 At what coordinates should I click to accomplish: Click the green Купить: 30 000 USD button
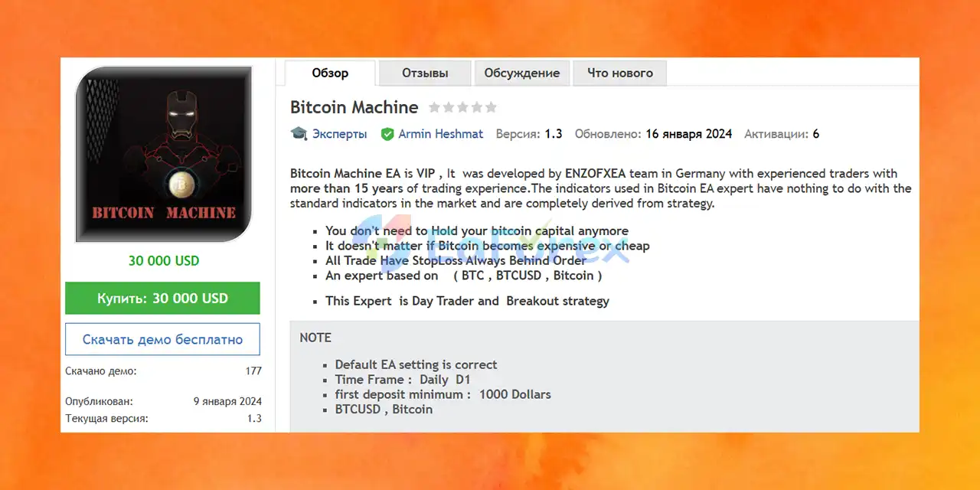click(x=162, y=299)
